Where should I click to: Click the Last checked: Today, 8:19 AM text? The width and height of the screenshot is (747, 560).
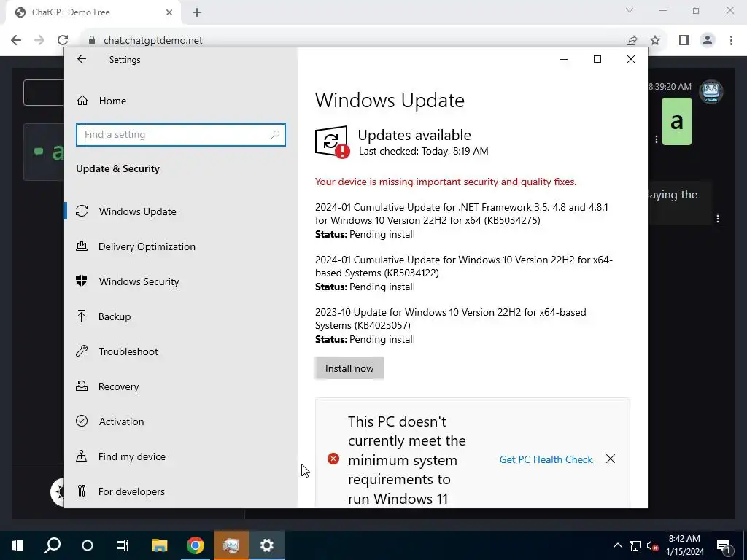[424, 152]
